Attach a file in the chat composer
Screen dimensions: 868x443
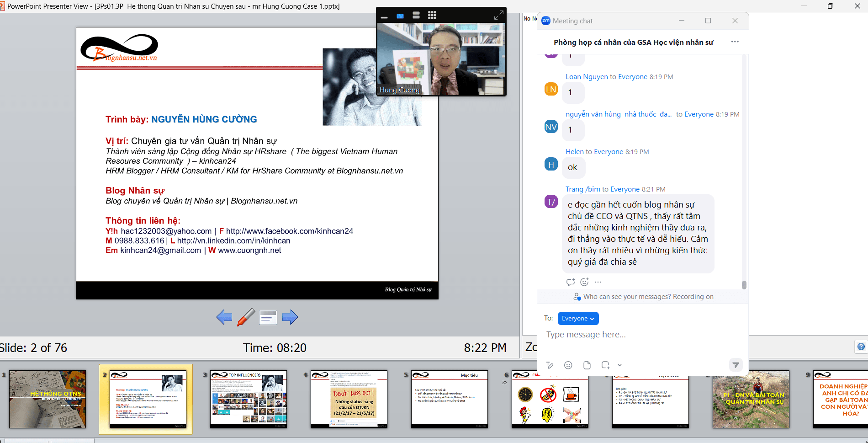tap(587, 365)
